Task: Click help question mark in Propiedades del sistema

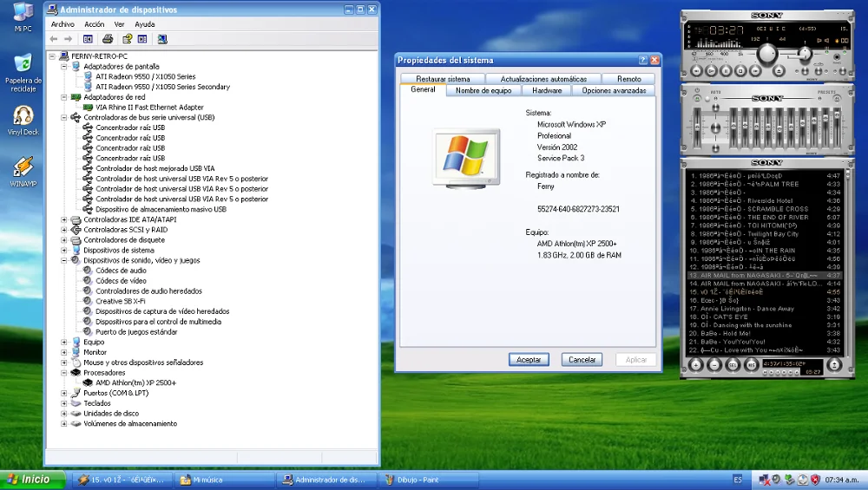Action: (642, 61)
